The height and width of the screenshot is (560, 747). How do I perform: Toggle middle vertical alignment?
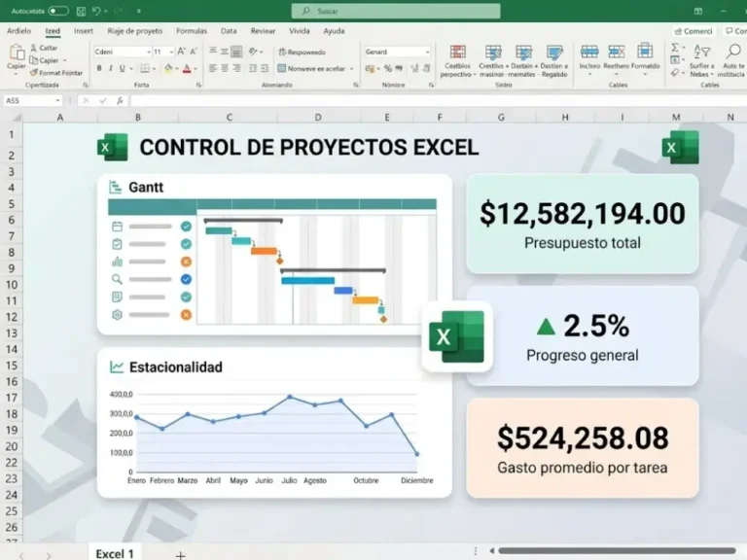coord(225,51)
